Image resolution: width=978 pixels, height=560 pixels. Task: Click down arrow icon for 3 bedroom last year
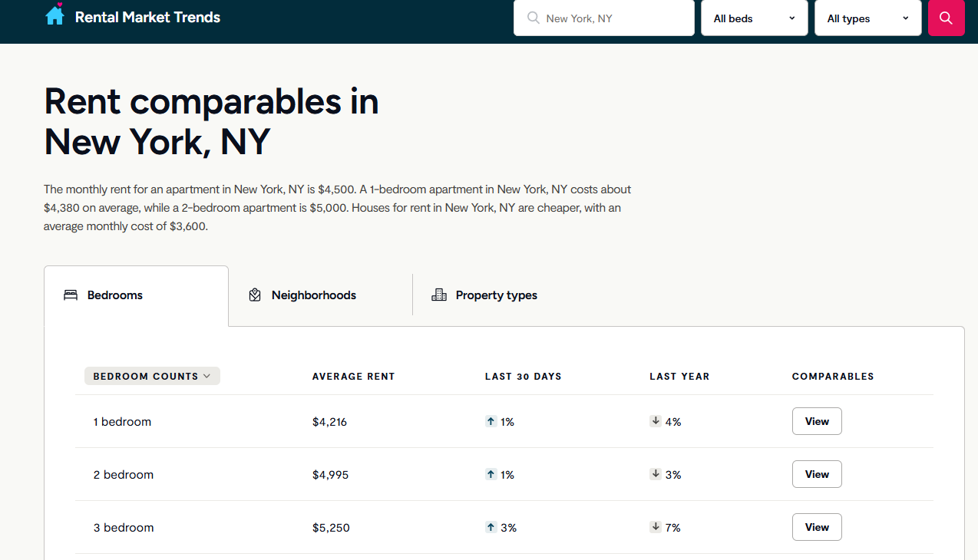(x=656, y=527)
